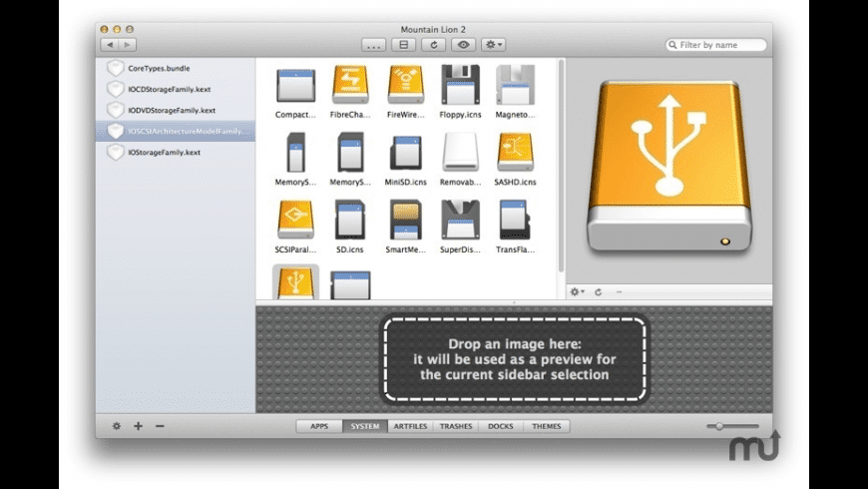The image size is (868, 489).
Task: Click the navigate back arrow
Action: [110, 45]
